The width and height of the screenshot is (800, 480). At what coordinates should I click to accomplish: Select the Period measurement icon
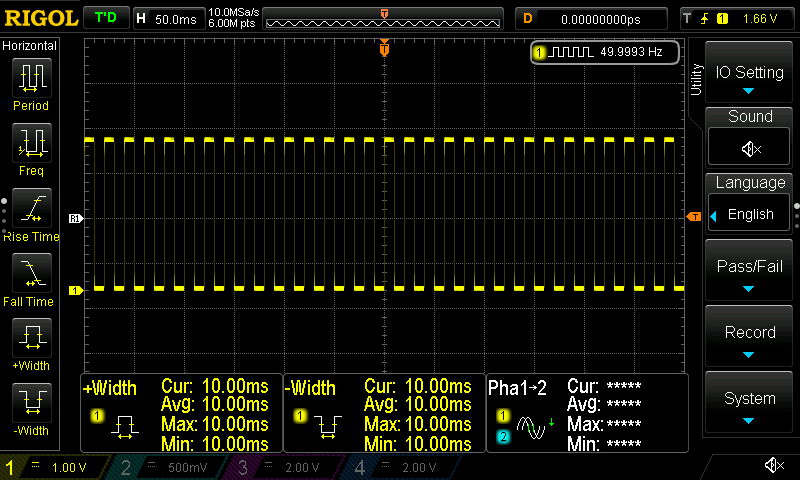[31, 77]
